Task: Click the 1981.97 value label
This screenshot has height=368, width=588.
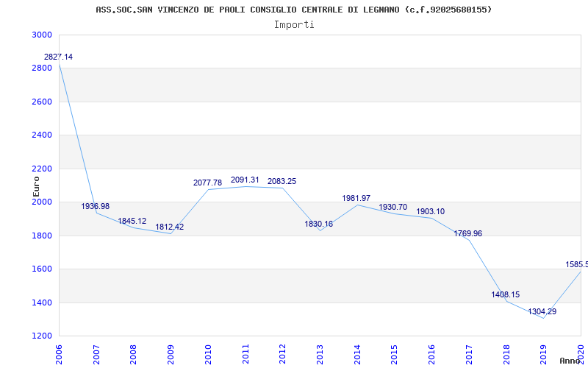Action: [356, 198]
